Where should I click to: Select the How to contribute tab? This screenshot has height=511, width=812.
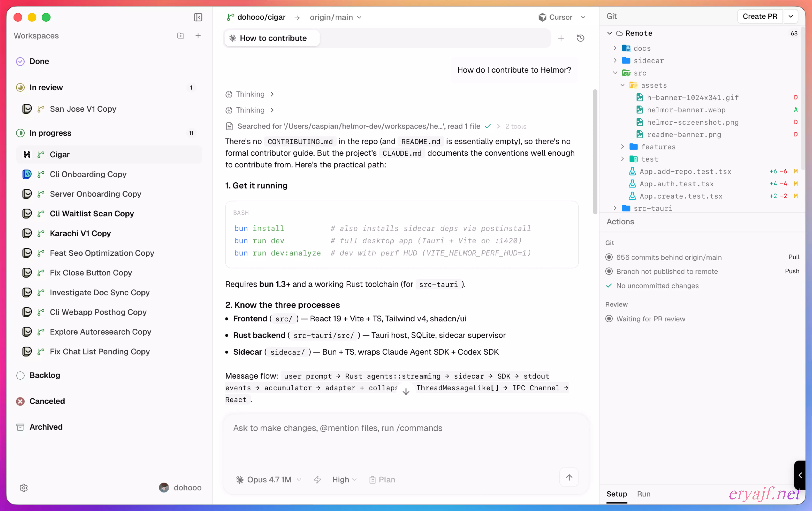click(x=272, y=38)
